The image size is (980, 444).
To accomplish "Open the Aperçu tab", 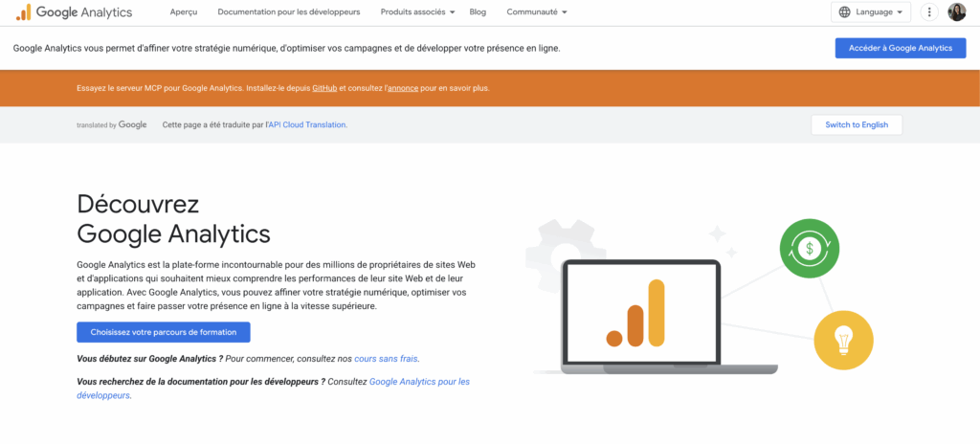I will coord(184,11).
